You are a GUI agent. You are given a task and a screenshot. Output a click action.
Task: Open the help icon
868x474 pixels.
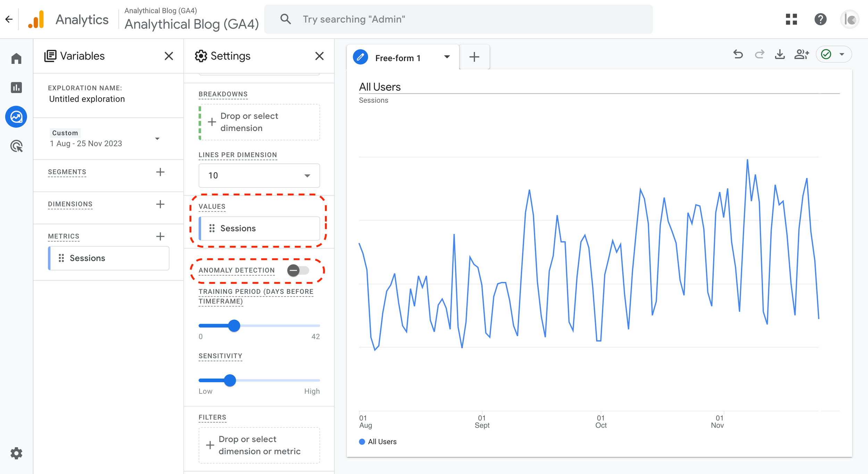pos(820,19)
